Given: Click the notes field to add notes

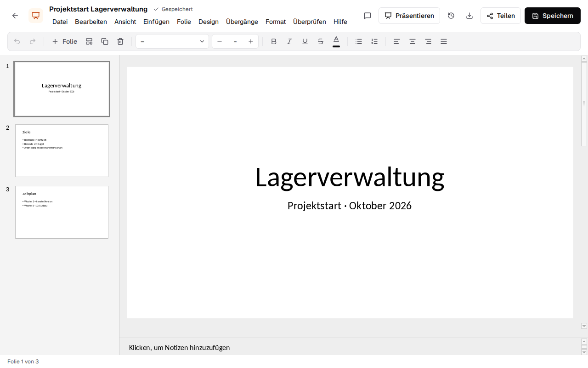Looking at the screenshot, I should click(x=350, y=347).
